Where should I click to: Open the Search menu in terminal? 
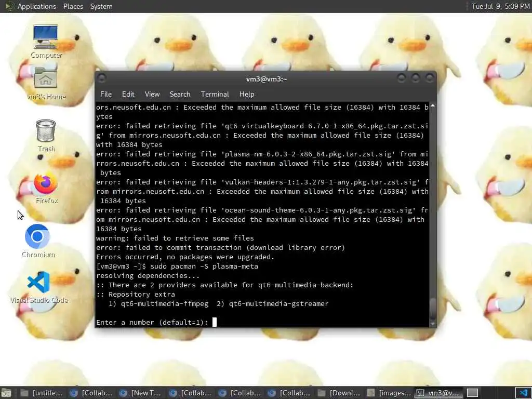[180, 95]
